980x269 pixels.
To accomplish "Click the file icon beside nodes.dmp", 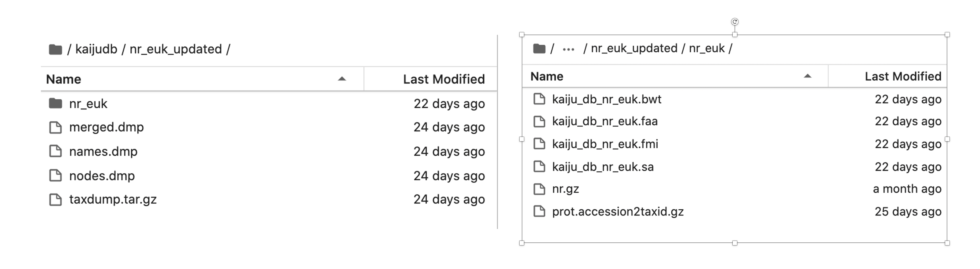I will [56, 176].
